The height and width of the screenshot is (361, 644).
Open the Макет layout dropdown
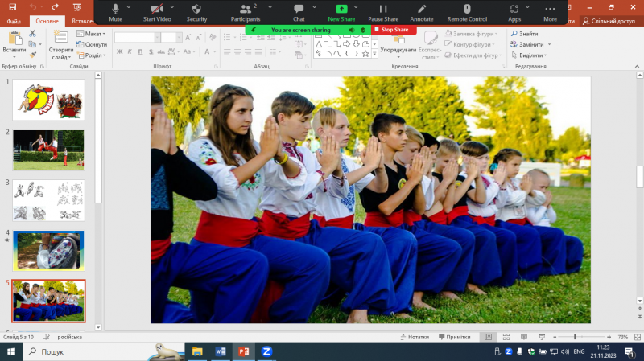[x=91, y=34]
